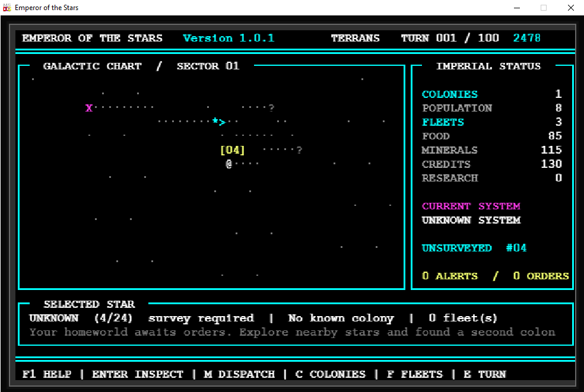Click the year 2478 in header
The image size is (584, 392).
[526, 38]
